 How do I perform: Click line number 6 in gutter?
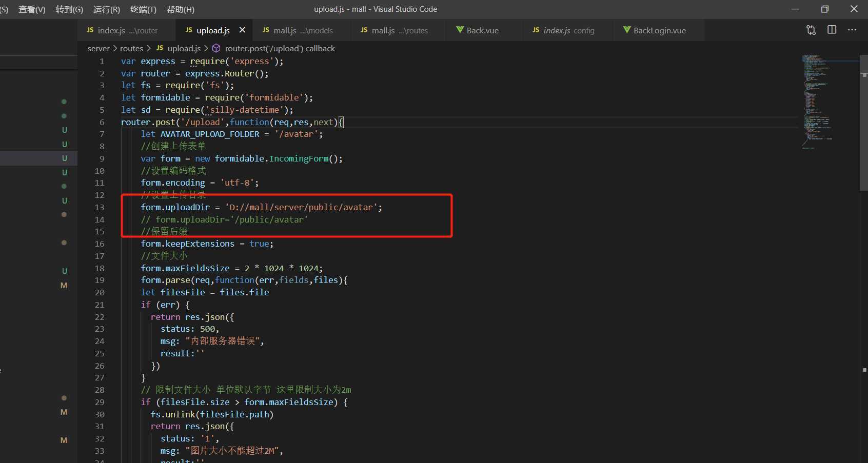click(x=102, y=122)
